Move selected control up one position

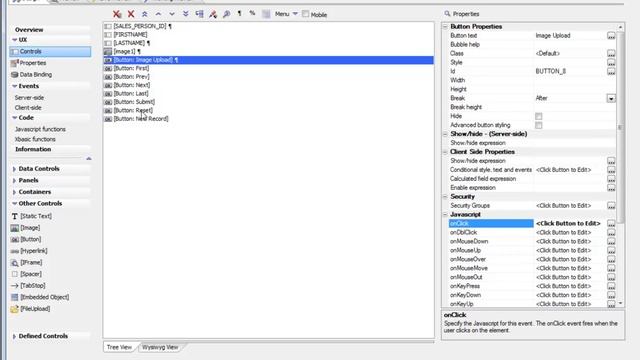158,14
